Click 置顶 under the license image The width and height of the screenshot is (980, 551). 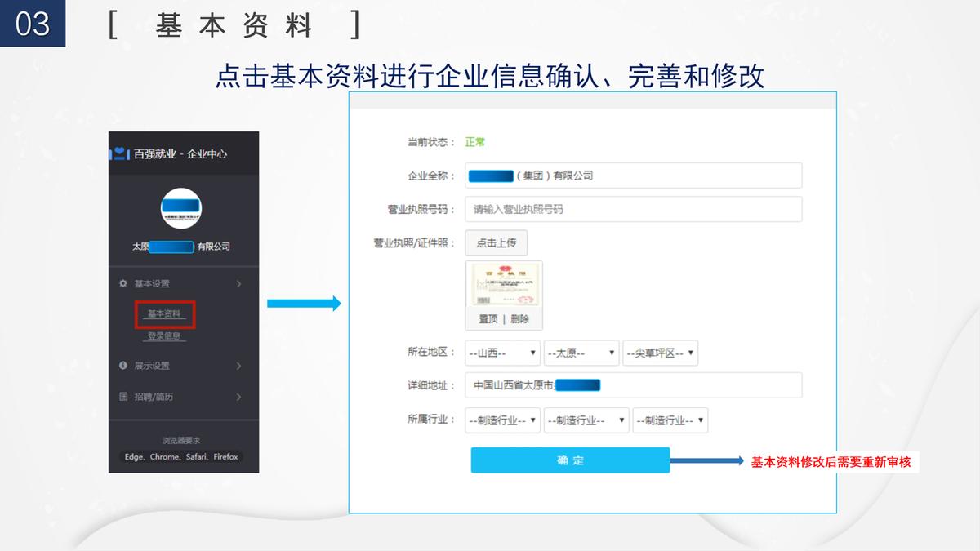coord(488,319)
